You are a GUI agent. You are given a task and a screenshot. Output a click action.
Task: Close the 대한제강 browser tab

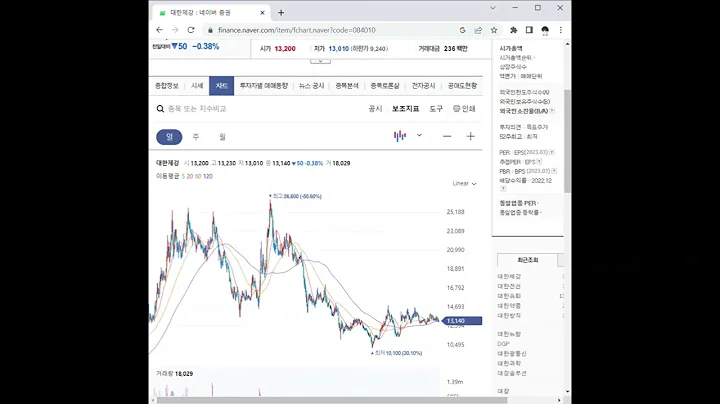(x=262, y=13)
